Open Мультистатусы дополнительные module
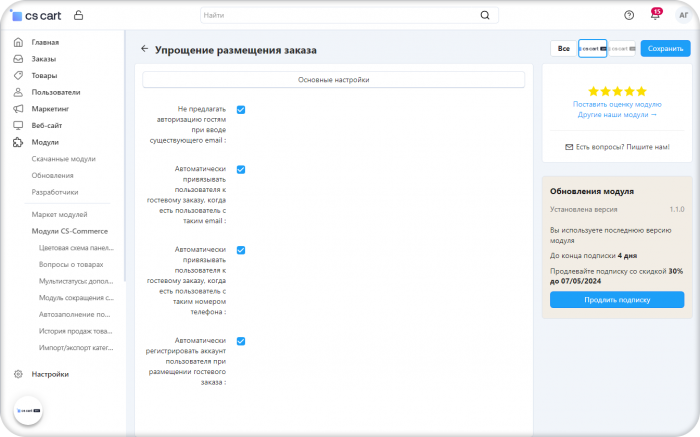The image size is (700, 437). [76, 281]
